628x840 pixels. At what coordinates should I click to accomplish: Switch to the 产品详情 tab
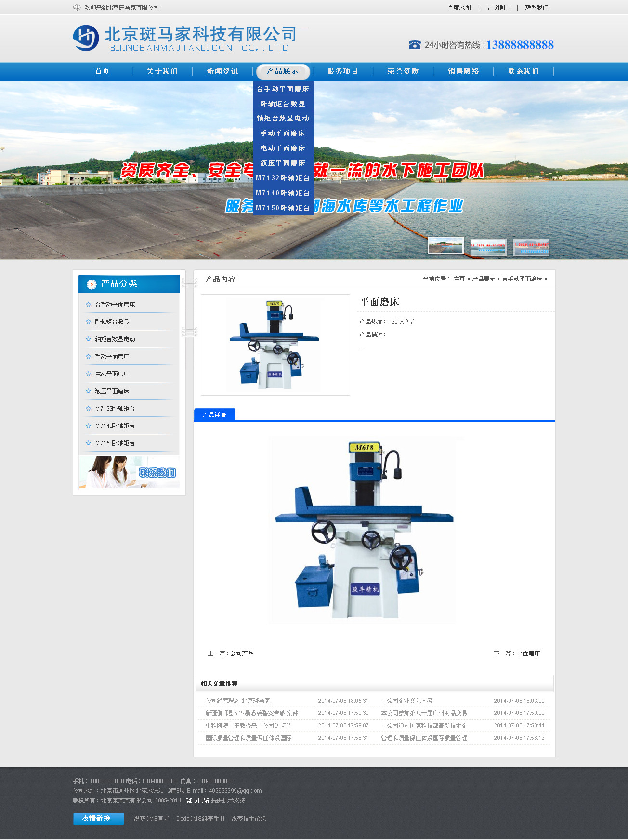pyautogui.click(x=214, y=414)
